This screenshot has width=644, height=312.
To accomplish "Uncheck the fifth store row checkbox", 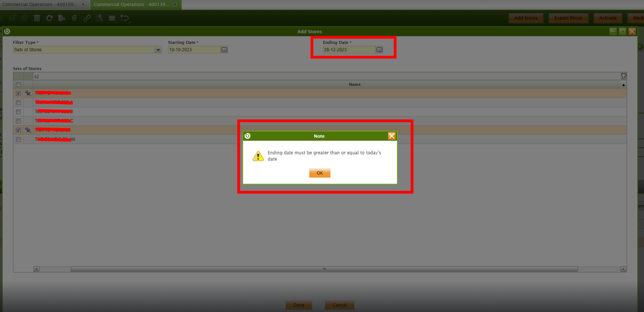I will coord(18,130).
